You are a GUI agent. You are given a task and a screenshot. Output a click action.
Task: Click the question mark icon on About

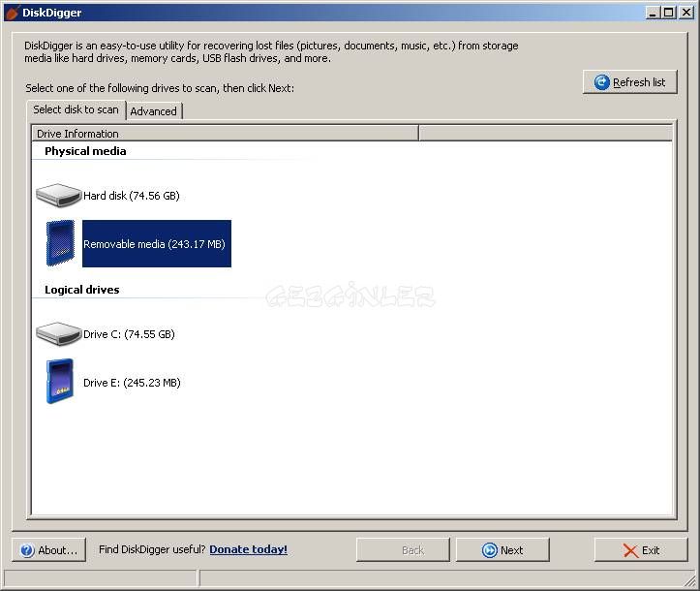tap(26, 550)
